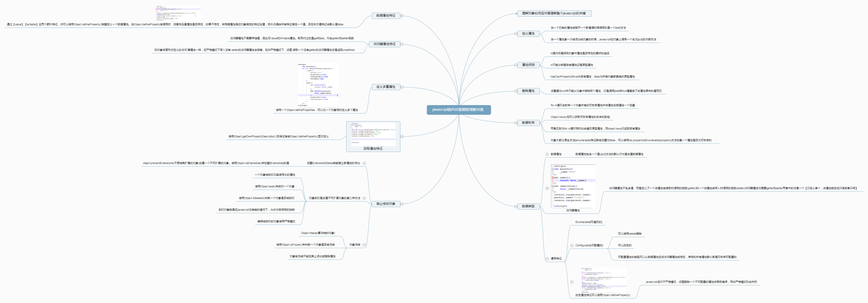
Task: Select the 数据类型 topic node
Action: pos(528,206)
